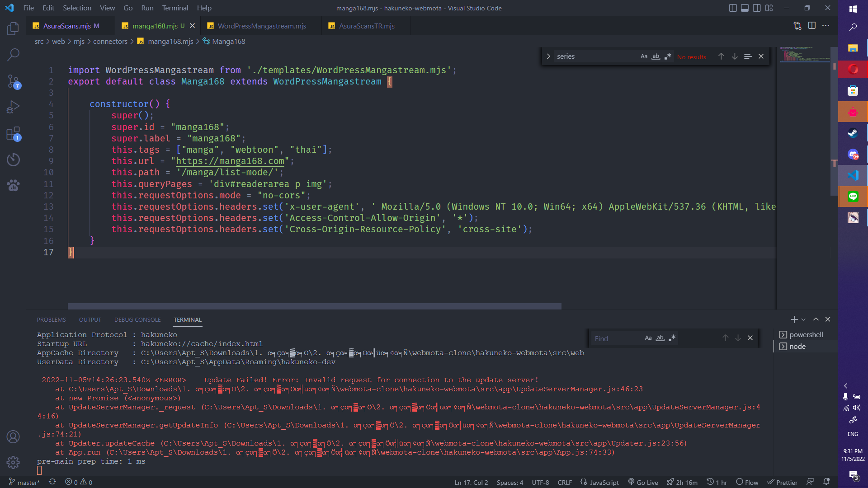Viewport: 868px width, 488px height.
Task: Click the Accounts icon above the gear
Action: click(x=13, y=437)
